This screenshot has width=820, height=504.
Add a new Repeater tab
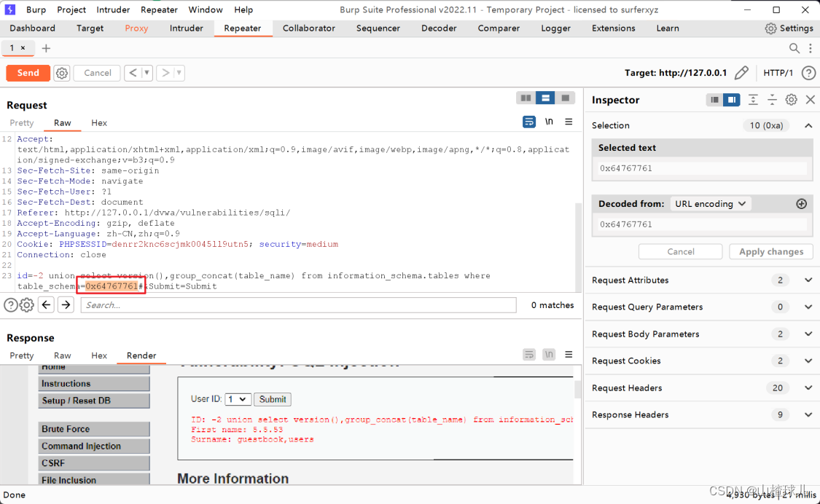[46, 49]
